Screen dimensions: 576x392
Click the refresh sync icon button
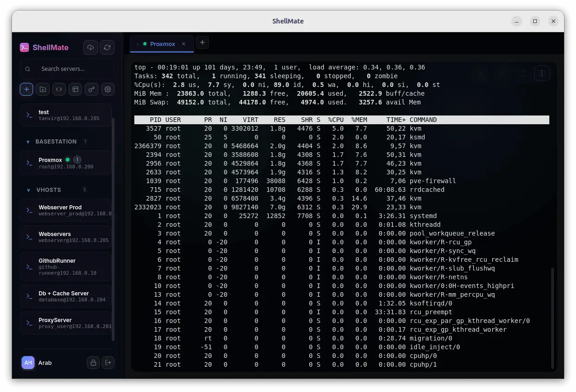(107, 47)
